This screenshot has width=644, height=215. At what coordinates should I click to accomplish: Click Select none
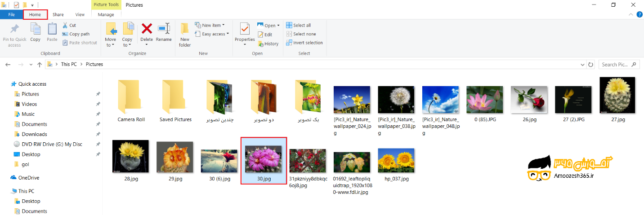(301, 34)
